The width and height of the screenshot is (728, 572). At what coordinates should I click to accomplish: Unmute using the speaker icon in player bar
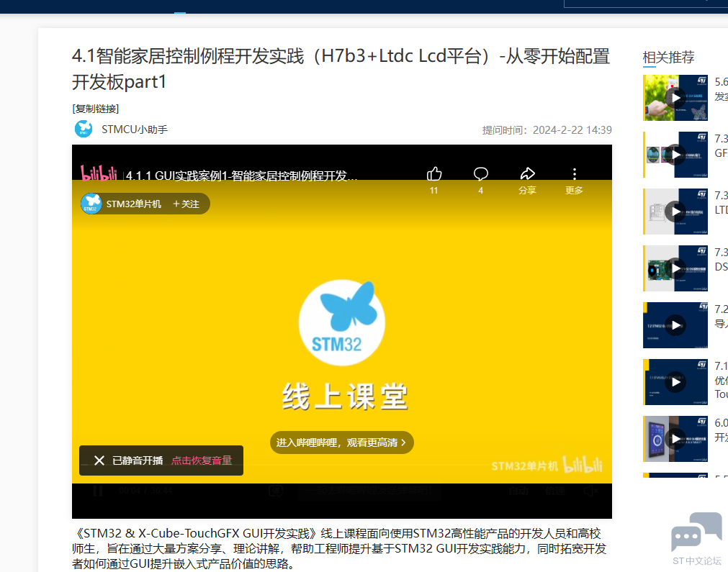coord(590,491)
